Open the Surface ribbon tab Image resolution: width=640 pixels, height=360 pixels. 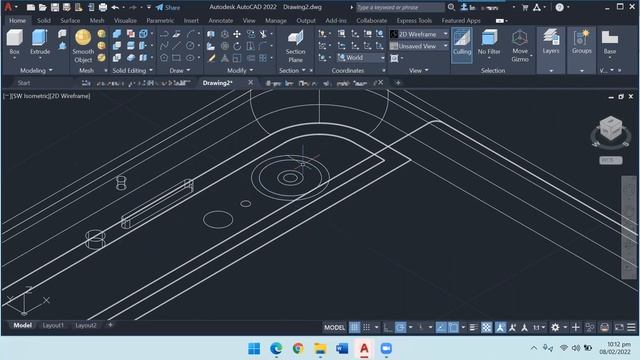70,20
